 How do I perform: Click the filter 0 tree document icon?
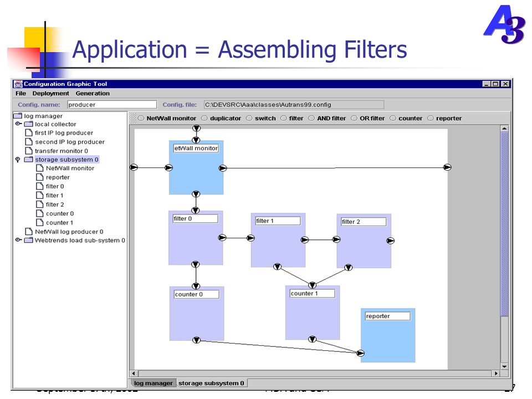[40, 186]
